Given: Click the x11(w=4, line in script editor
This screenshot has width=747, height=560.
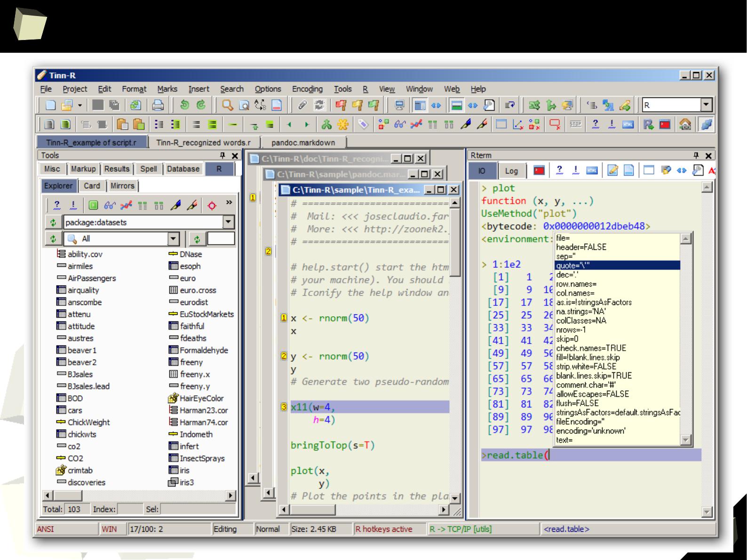Looking at the screenshot, I should coord(370,407).
